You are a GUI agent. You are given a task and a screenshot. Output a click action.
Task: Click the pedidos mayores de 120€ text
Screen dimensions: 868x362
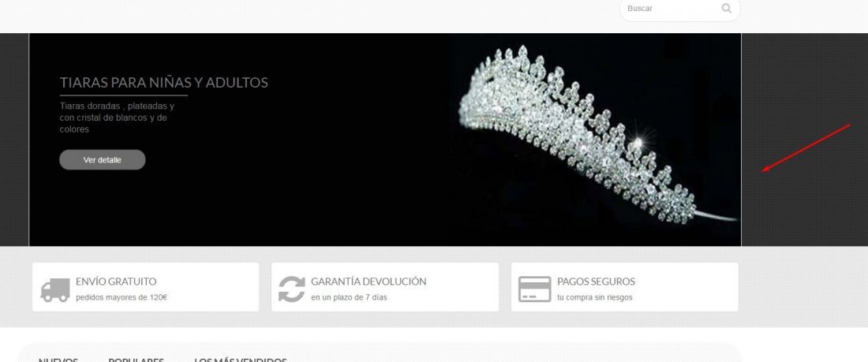(x=122, y=298)
